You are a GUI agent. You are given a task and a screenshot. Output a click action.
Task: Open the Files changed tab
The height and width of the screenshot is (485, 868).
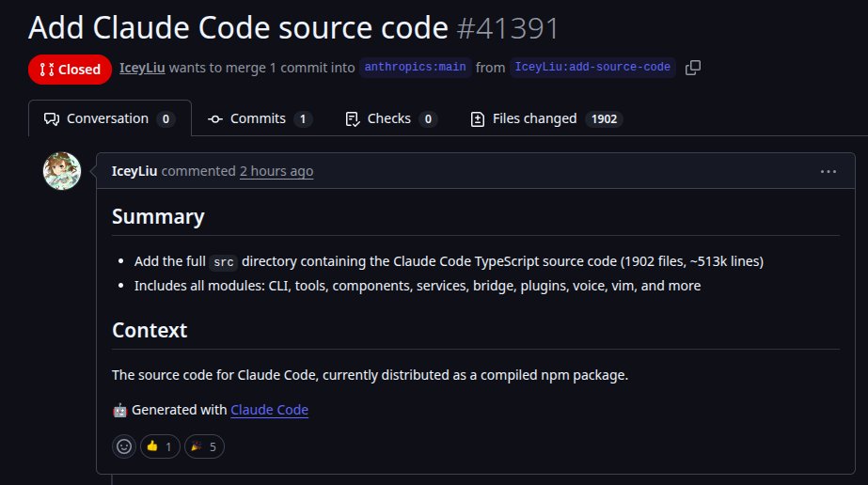tap(545, 118)
